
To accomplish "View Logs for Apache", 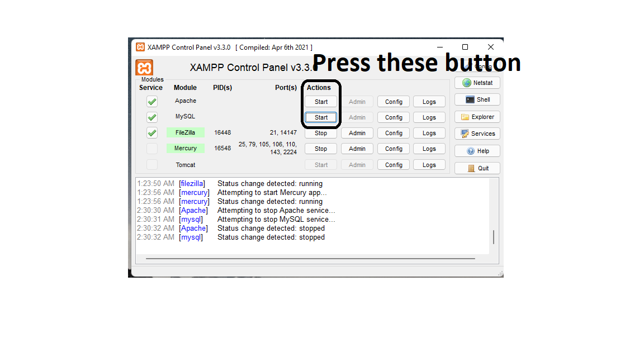I will click(429, 102).
